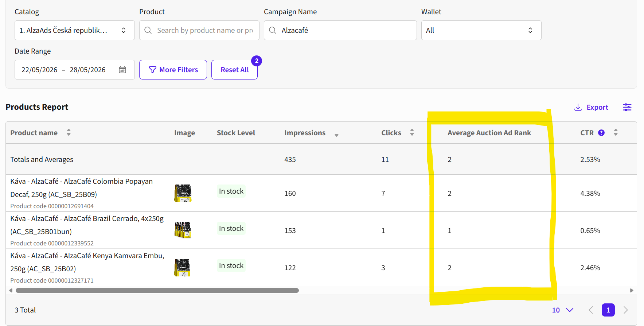
Task: Click the campaign search magnifier icon
Action: click(x=273, y=30)
